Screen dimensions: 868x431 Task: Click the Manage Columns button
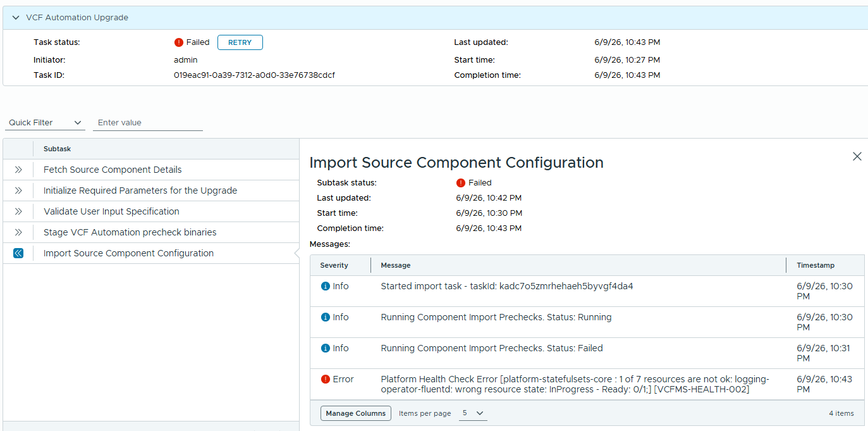tap(356, 413)
